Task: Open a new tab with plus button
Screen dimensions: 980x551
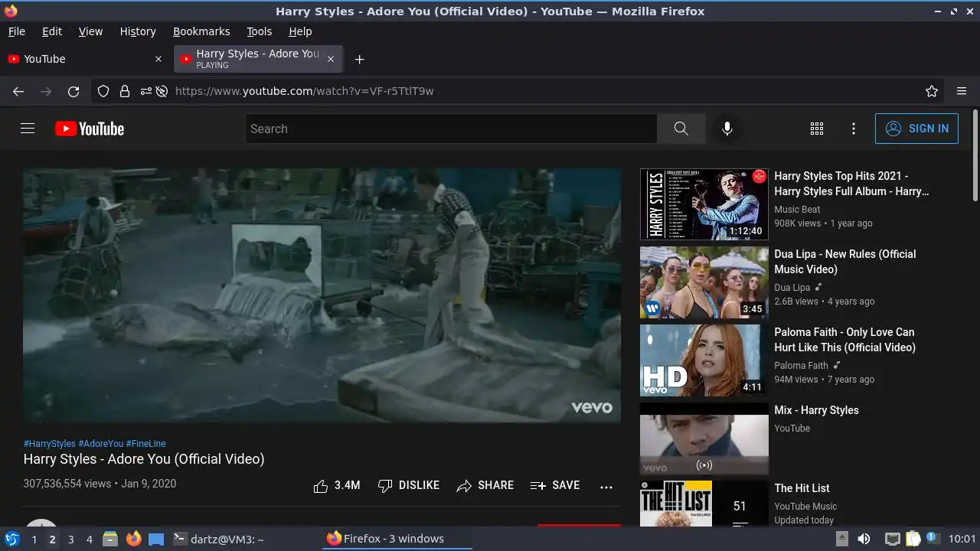Action: 359,59
